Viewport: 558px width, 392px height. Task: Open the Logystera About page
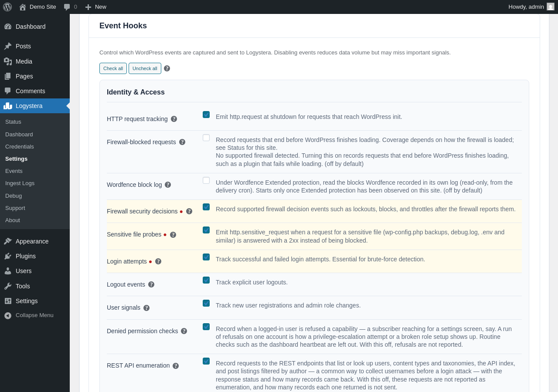coord(35,220)
